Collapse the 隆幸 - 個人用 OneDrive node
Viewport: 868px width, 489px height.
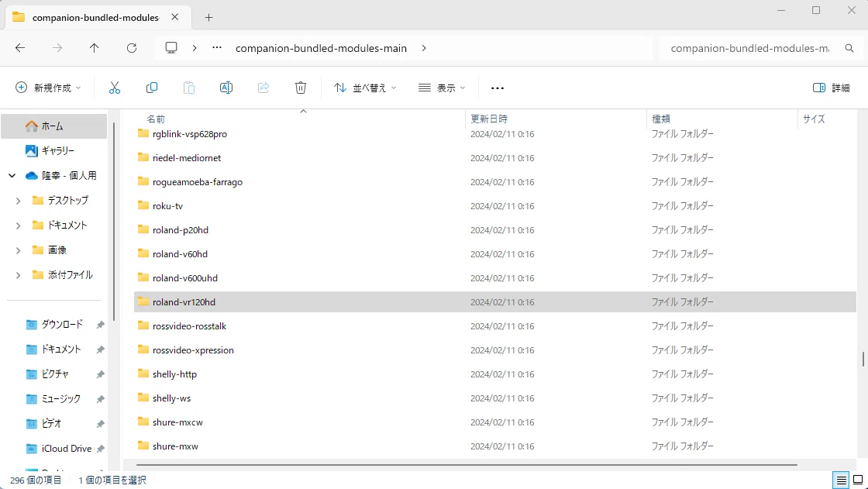pyautogui.click(x=12, y=176)
